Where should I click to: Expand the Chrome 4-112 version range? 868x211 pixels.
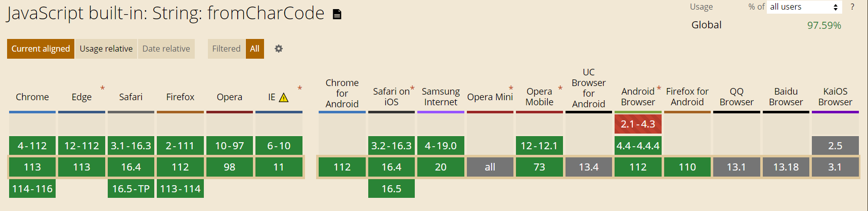coord(32,146)
